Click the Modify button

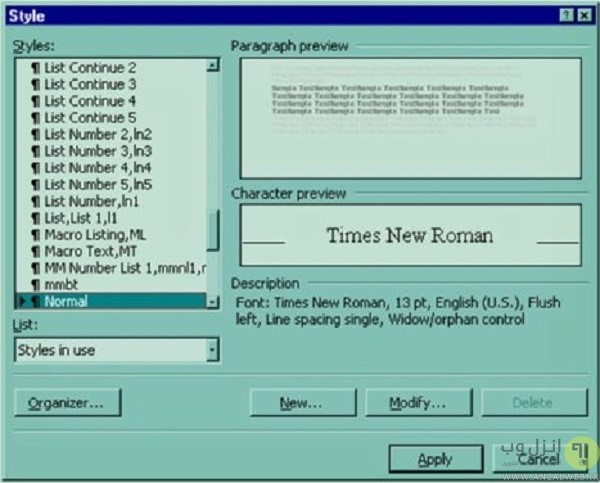[x=418, y=403]
